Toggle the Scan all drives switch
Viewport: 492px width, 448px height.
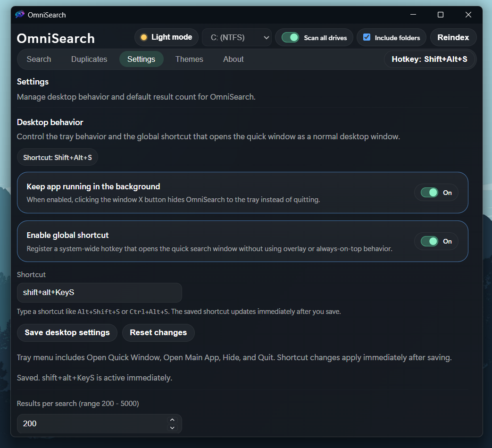[x=290, y=38]
